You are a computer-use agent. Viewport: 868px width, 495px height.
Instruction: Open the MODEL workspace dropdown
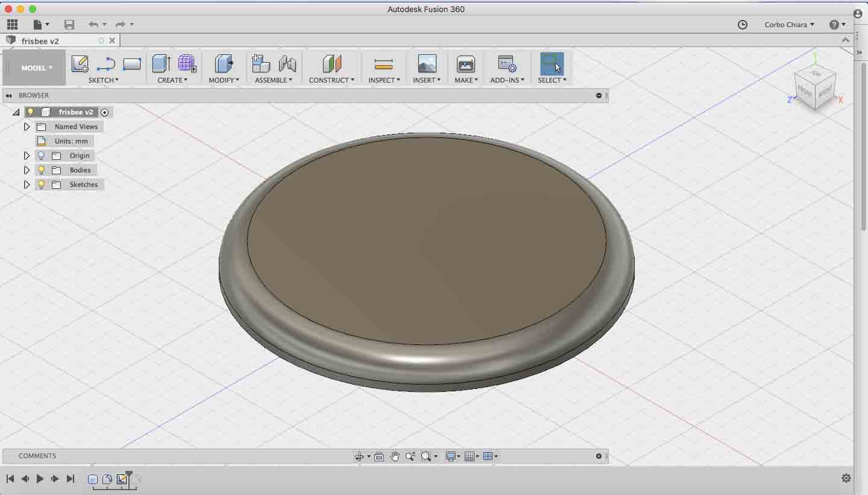click(34, 68)
